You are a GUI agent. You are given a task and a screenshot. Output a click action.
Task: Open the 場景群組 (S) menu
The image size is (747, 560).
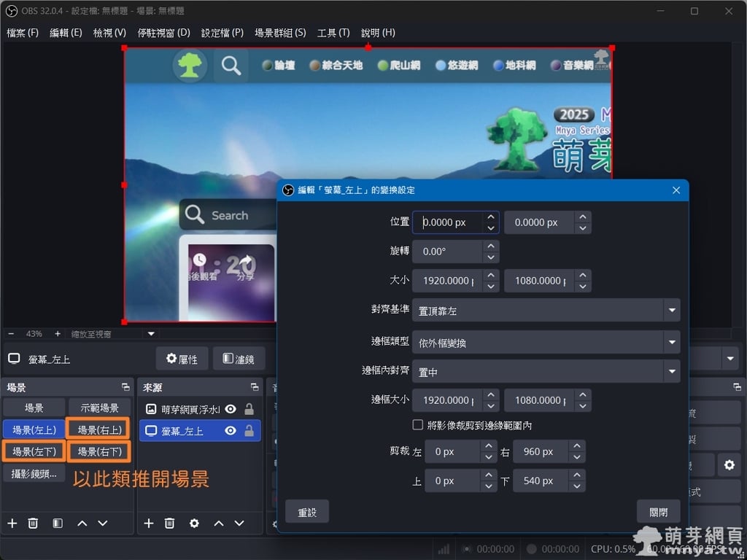280,33
